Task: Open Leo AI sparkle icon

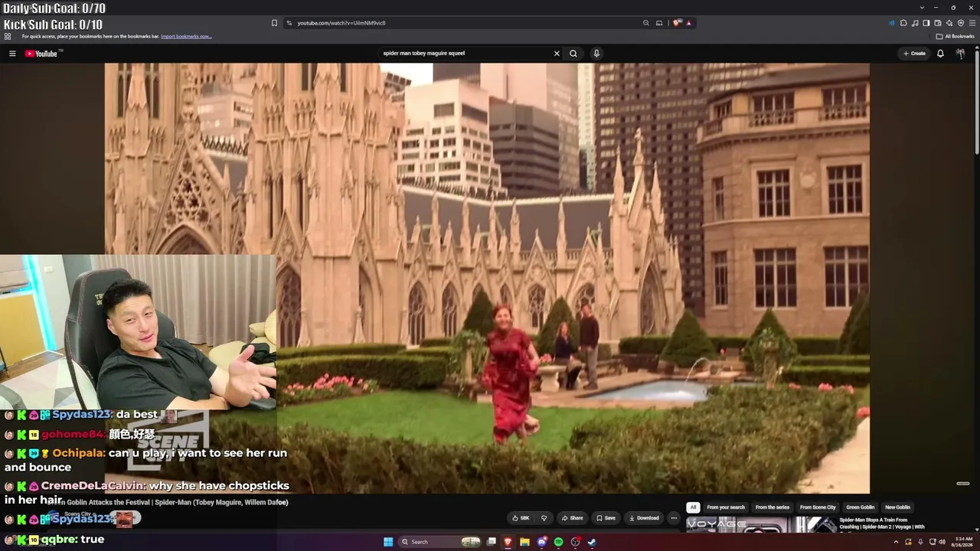Action: point(949,23)
